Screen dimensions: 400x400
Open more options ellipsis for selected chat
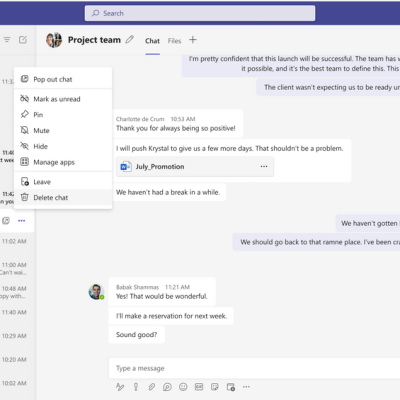coord(22,220)
